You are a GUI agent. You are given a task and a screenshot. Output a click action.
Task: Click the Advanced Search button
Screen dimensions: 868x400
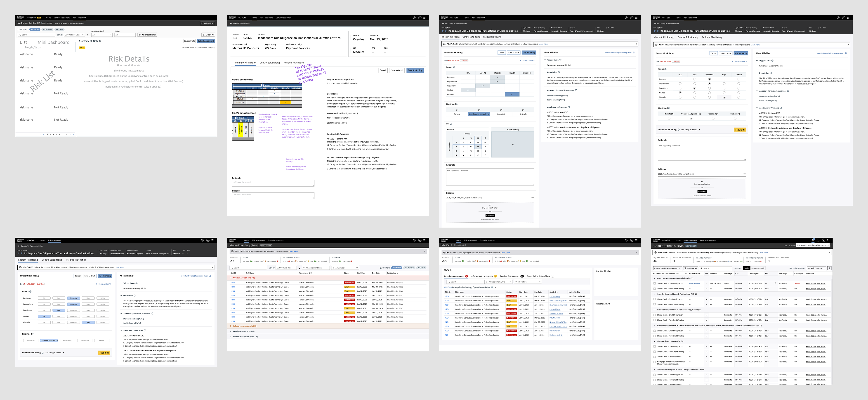tap(147, 35)
